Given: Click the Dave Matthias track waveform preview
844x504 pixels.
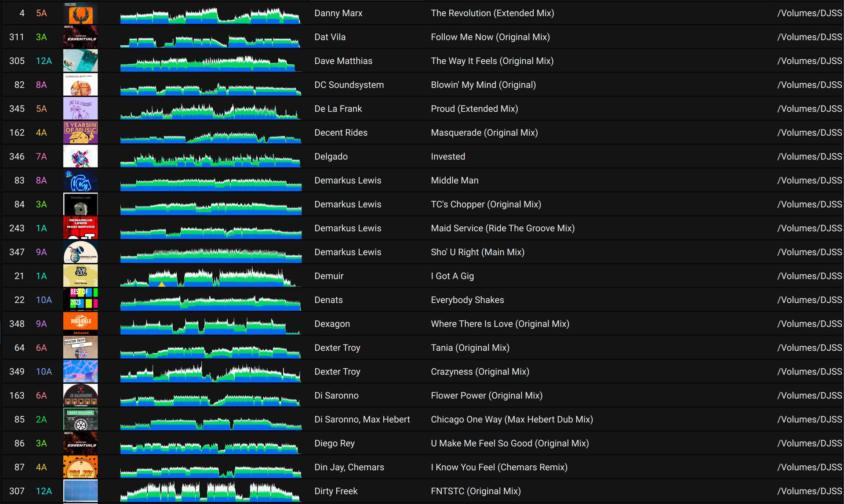Looking at the screenshot, I should (x=211, y=62).
